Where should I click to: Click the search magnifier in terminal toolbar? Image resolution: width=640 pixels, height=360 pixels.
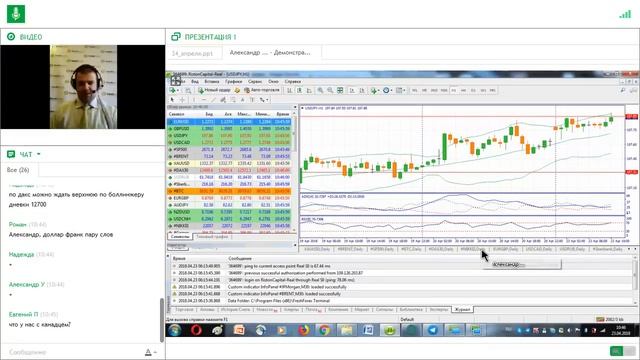tap(622, 90)
